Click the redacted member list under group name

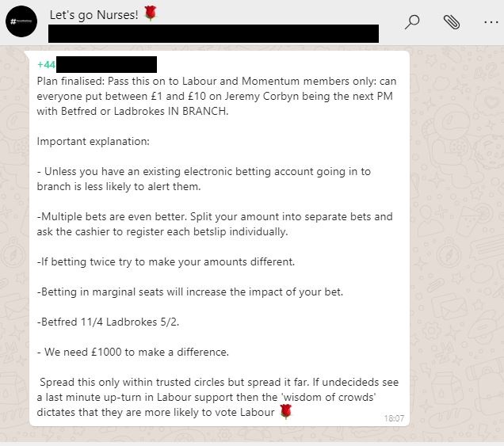213,34
